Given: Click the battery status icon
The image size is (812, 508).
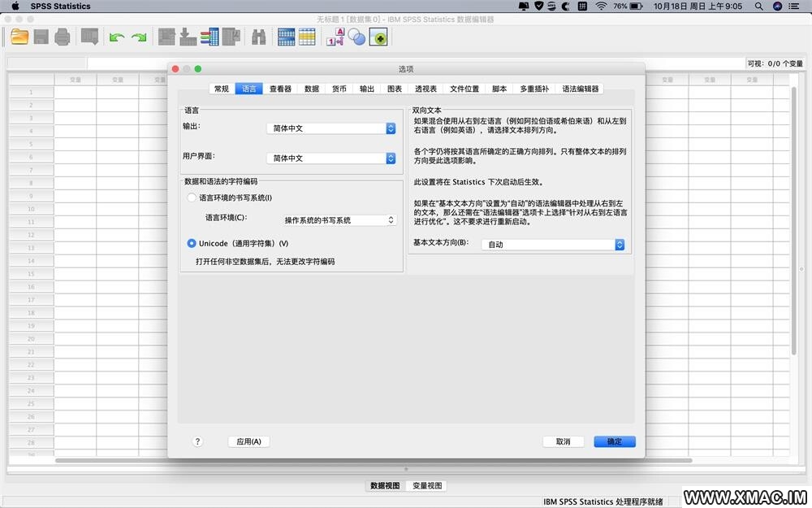Looking at the screenshot, I should pos(637,7).
